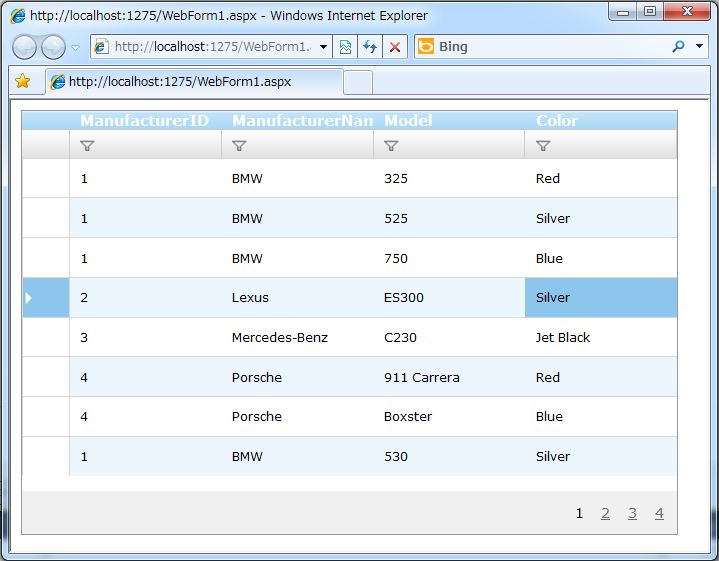719x561 pixels.
Task: Click the red Stop loading icon
Action: (394, 47)
